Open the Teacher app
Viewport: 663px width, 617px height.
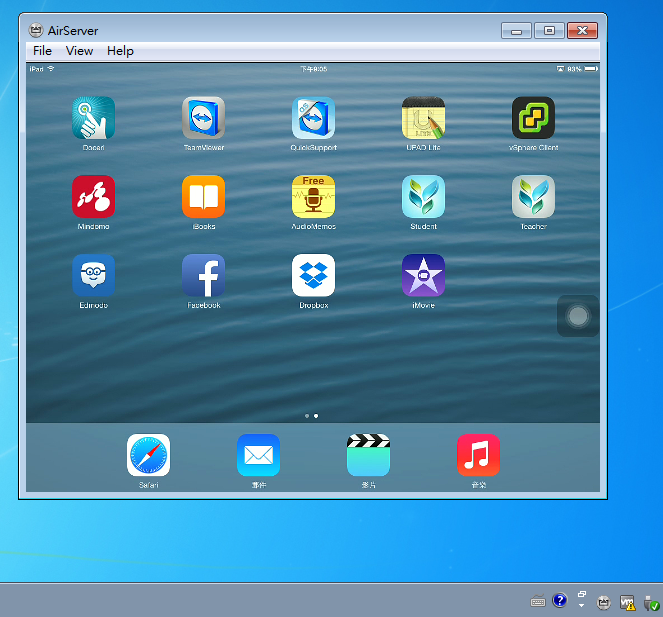[533, 197]
